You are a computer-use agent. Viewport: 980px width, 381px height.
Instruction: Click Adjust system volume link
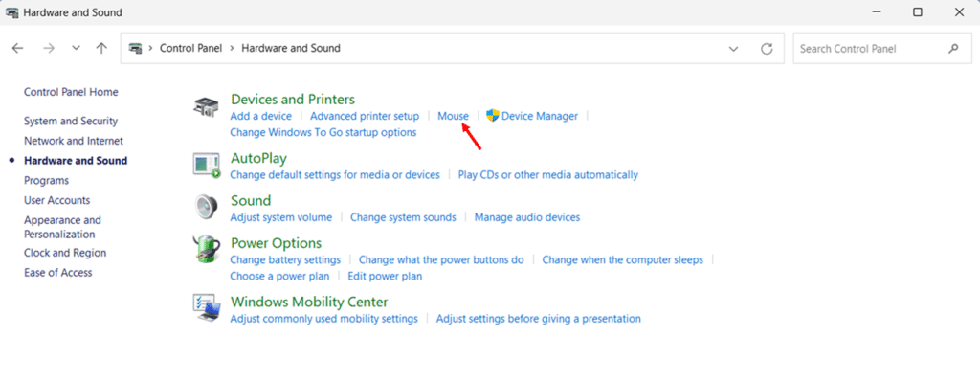tap(281, 217)
